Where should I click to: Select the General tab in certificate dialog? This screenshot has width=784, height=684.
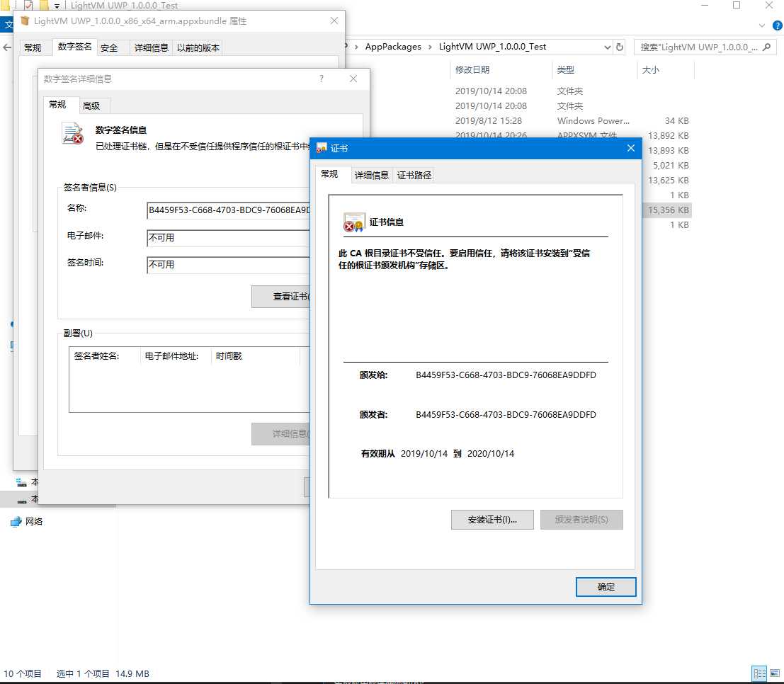(x=329, y=174)
